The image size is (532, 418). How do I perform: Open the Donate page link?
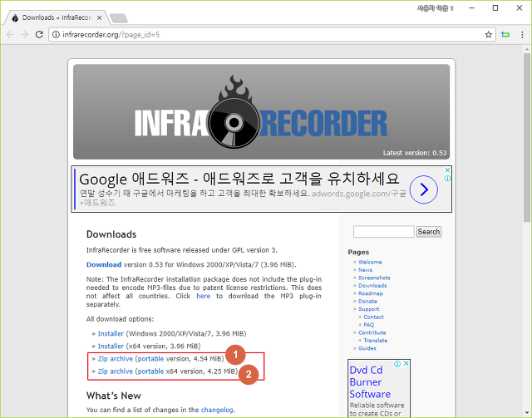coord(367,302)
